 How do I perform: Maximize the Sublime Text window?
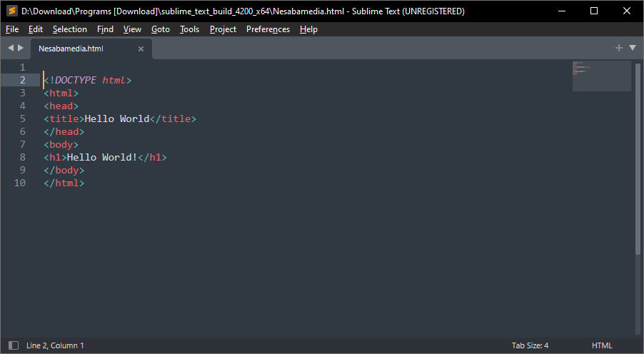click(594, 11)
